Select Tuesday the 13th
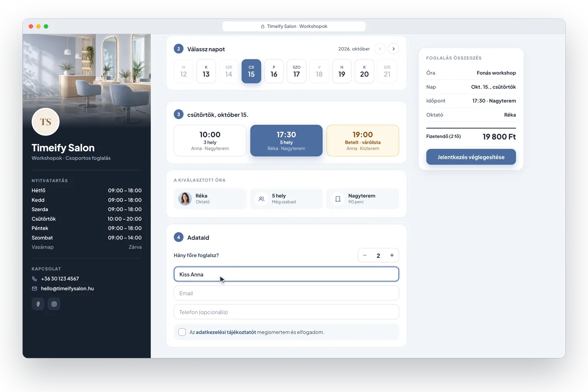The height and width of the screenshot is (392, 588). point(206,71)
